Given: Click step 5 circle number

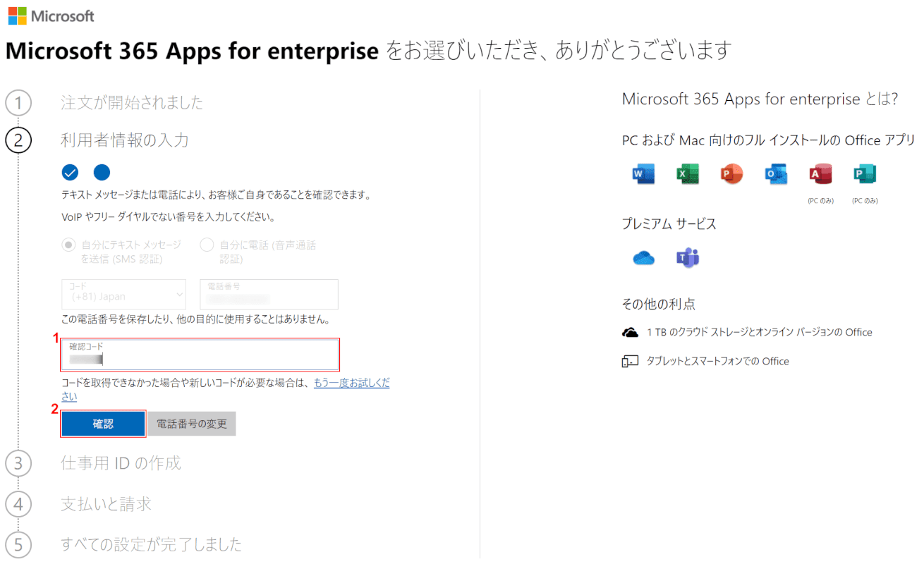Looking at the screenshot, I should (18, 544).
